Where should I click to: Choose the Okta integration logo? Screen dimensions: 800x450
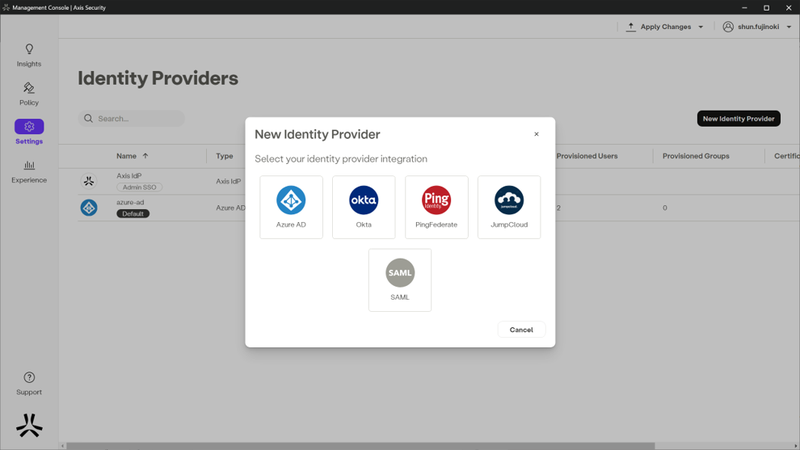[364, 200]
